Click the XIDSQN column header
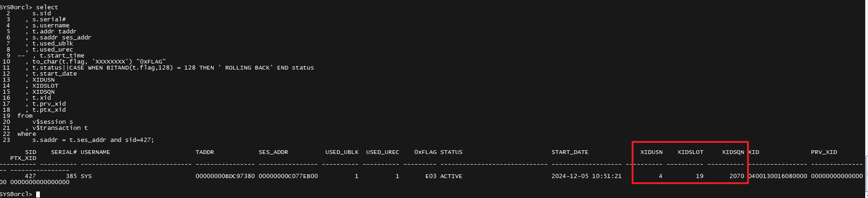 [x=733, y=152]
